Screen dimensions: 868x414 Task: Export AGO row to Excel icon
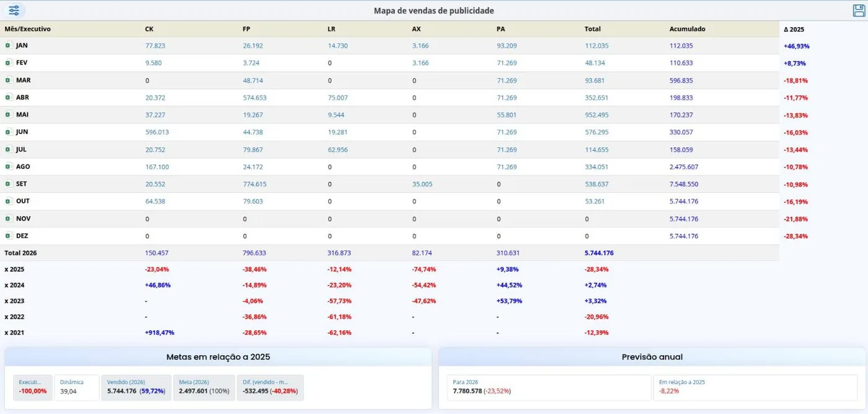click(8, 167)
